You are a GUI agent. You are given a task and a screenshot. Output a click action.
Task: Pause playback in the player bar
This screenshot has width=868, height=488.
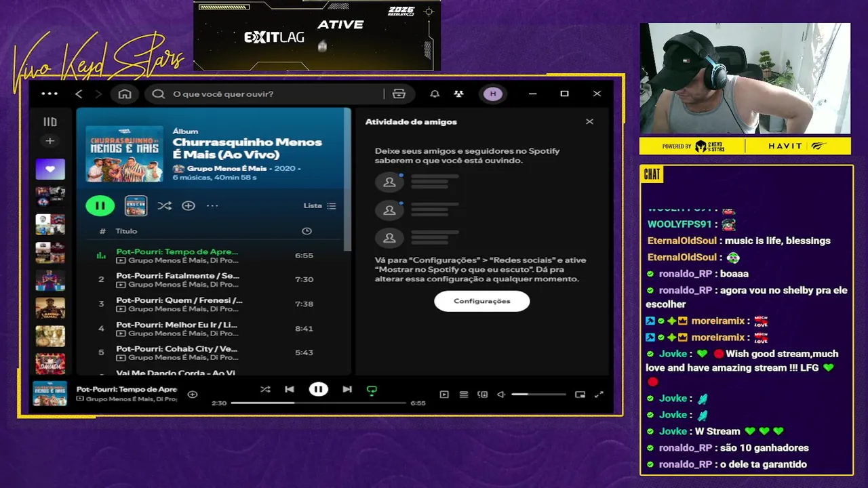click(x=318, y=389)
